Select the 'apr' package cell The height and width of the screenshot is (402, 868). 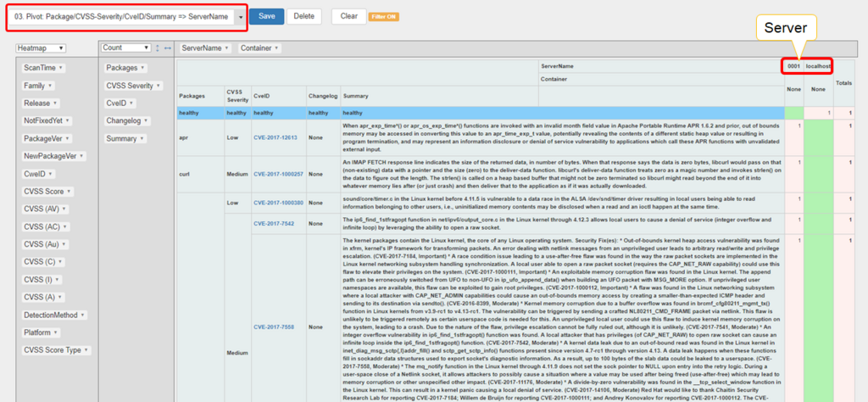point(200,137)
